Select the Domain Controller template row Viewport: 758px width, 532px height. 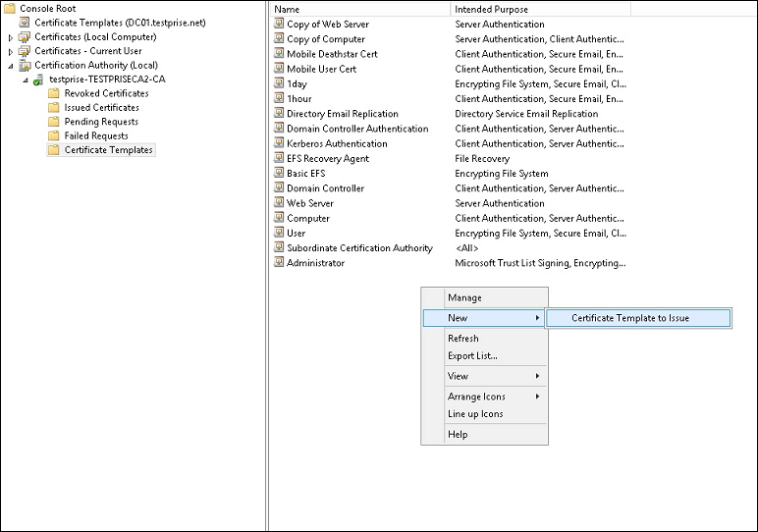450,187
